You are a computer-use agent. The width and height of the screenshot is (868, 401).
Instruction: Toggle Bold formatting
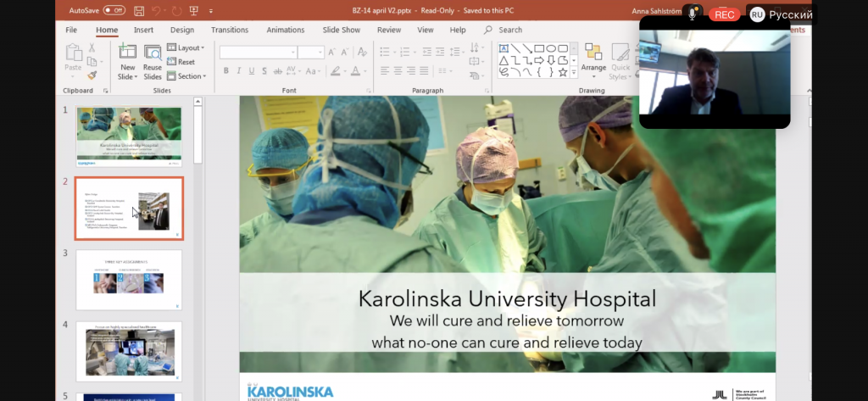pyautogui.click(x=225, y=71)
